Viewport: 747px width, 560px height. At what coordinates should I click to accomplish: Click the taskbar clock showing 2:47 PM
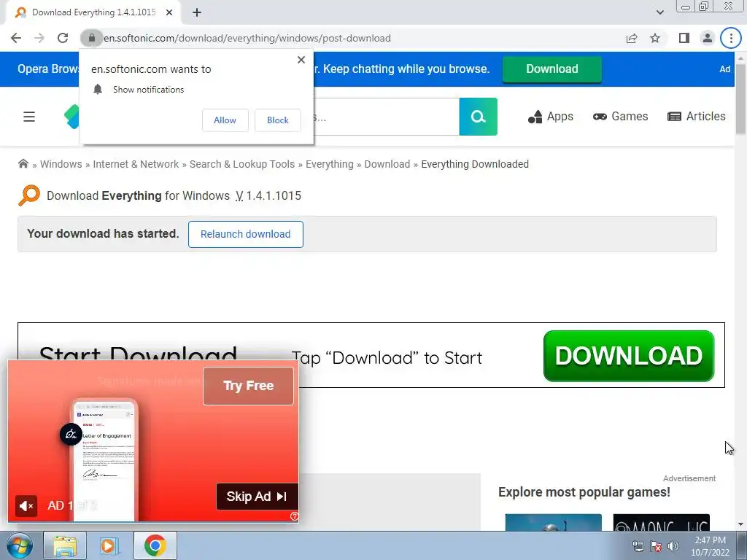coord(710,546)
